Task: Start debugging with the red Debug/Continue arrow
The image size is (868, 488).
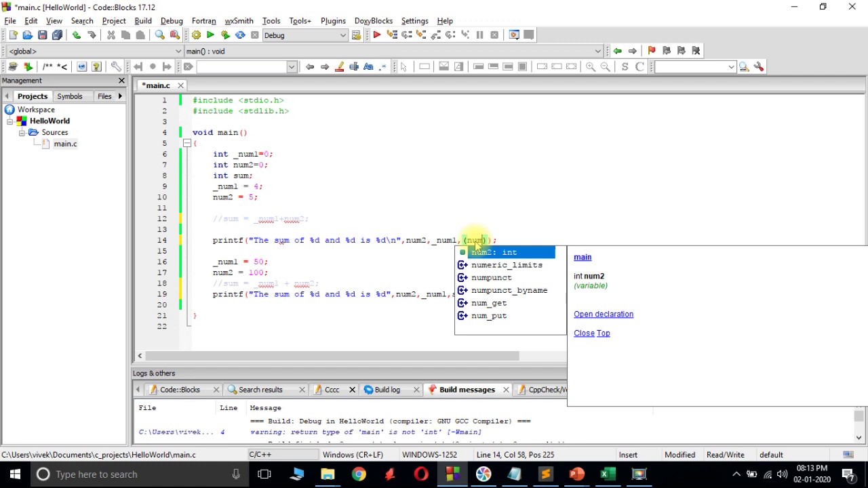Action: [377, 35]
